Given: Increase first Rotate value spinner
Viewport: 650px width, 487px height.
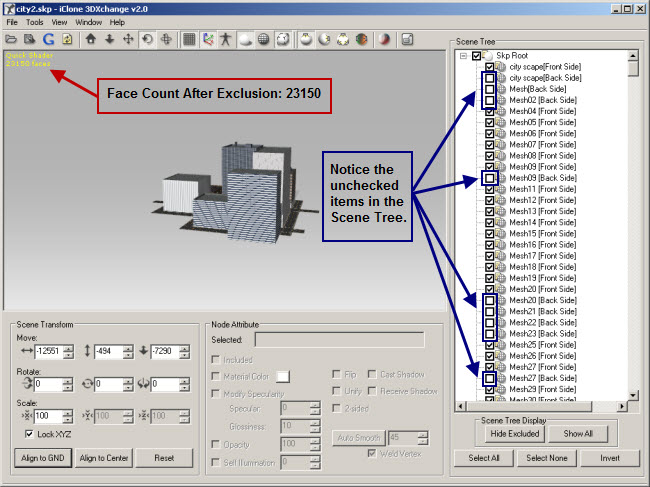Looking at the screenshot, I should click(68, 381).
